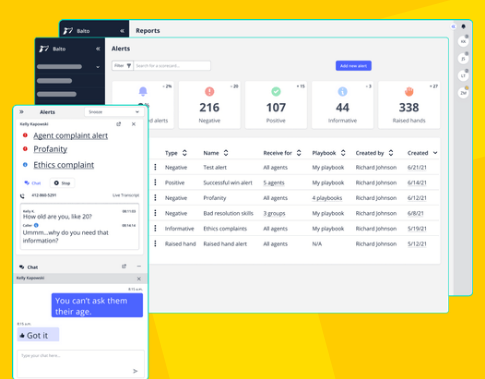Open the Agent complaint alert link

pos(70,136)
